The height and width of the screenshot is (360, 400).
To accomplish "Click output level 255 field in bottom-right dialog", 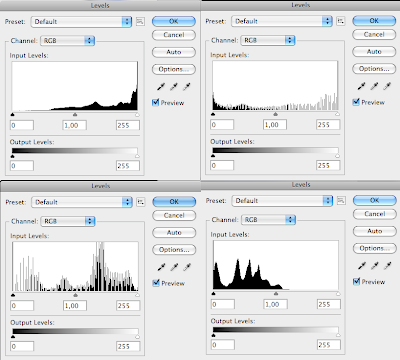I will [x=329, y=345].
